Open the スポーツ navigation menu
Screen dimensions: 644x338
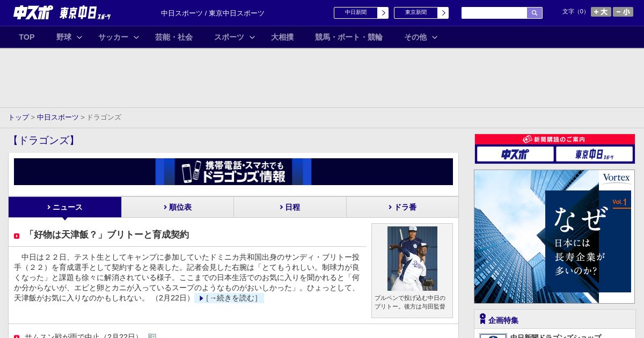229,37
